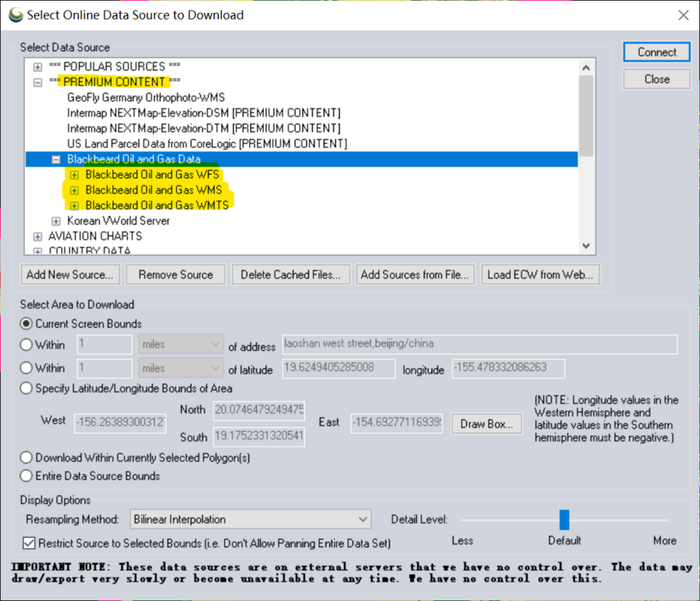Expand Blackbeard Oil and Gas WMS
Image resolution: width=700 pixels, height=601 pixels.
(x=74, y=191)
